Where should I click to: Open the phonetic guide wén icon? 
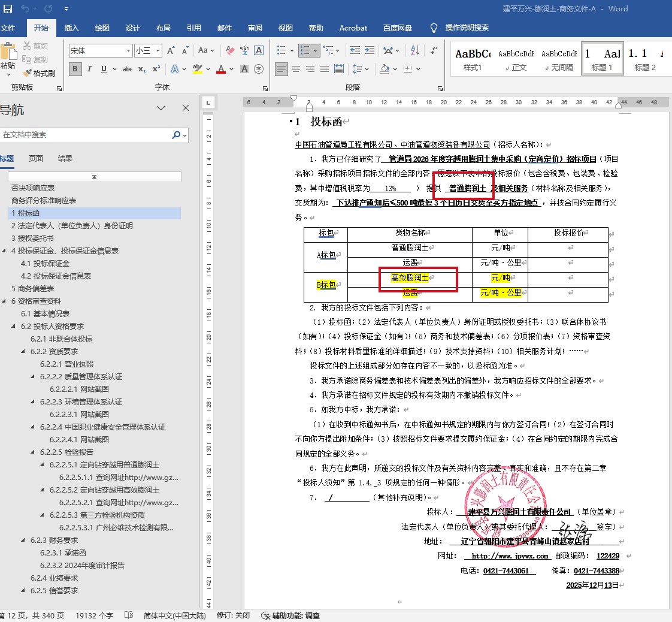pos(244,50)
